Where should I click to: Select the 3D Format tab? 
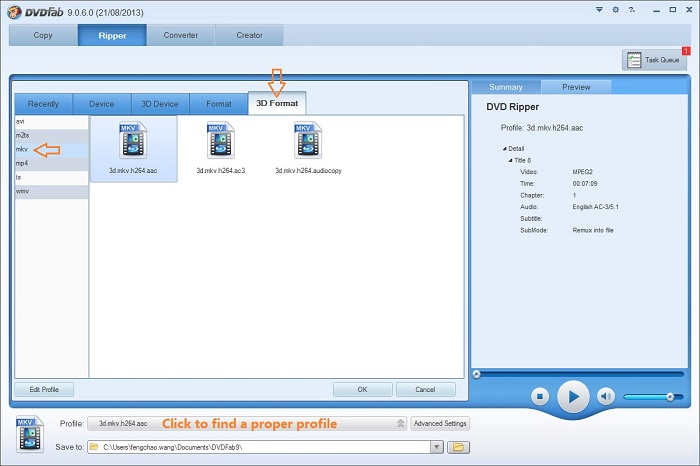click(277, 103)
